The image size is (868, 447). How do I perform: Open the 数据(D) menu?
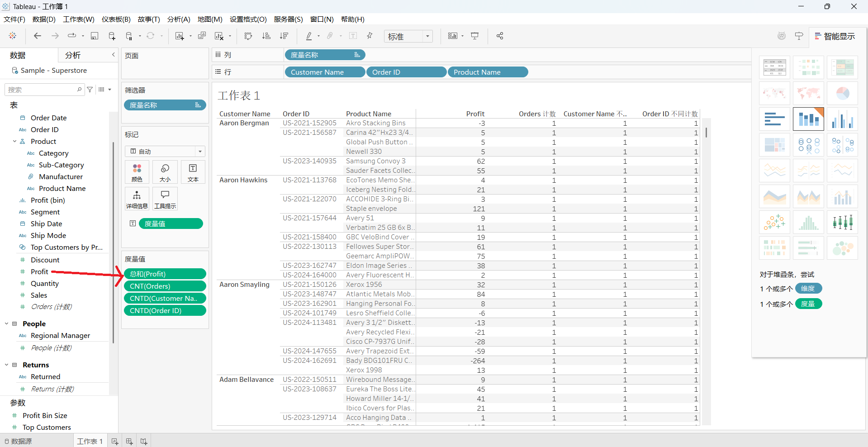click(44, 19)
